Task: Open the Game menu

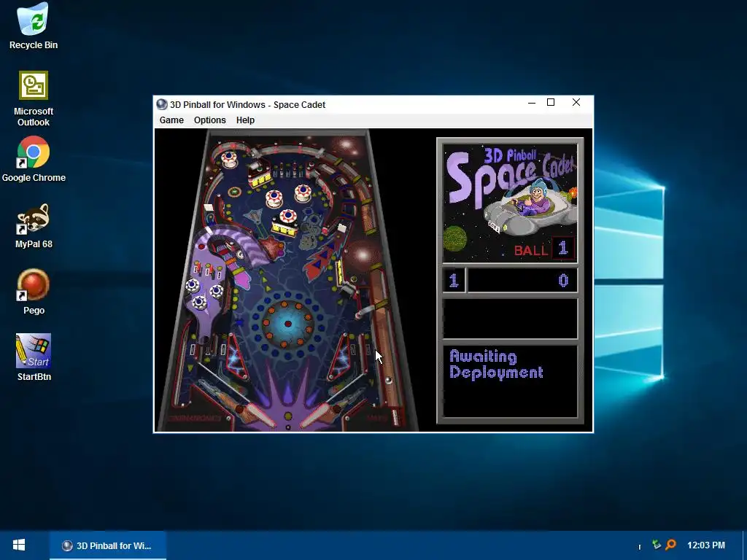Action: click(x=171, y=120)
